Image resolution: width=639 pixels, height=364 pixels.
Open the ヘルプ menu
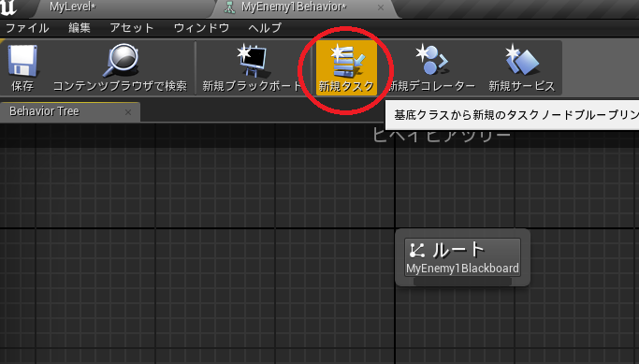(x=265, y=28)
